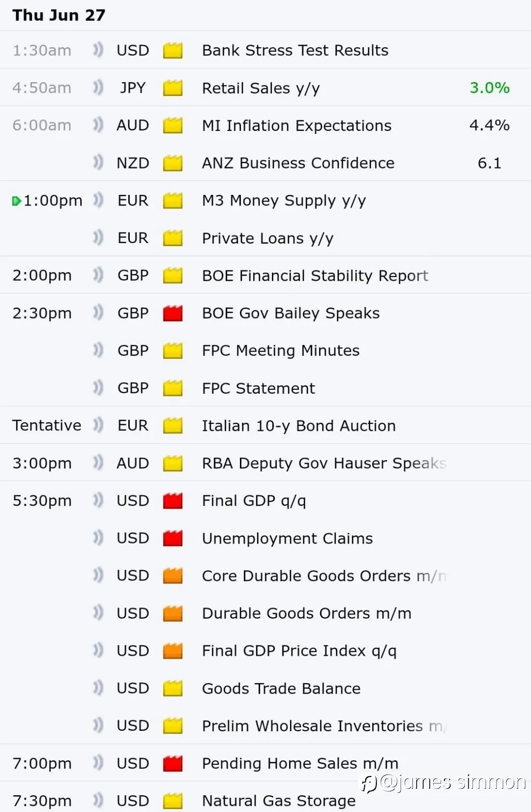Click the 3.0% actual value for Retail Sales
Viewport: 531px width, 812px height.
[489, 88]
